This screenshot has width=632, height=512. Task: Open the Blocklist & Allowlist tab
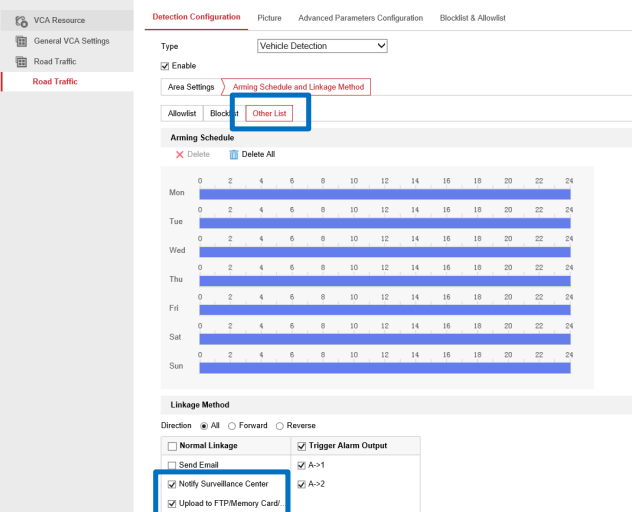click(475, 18)
